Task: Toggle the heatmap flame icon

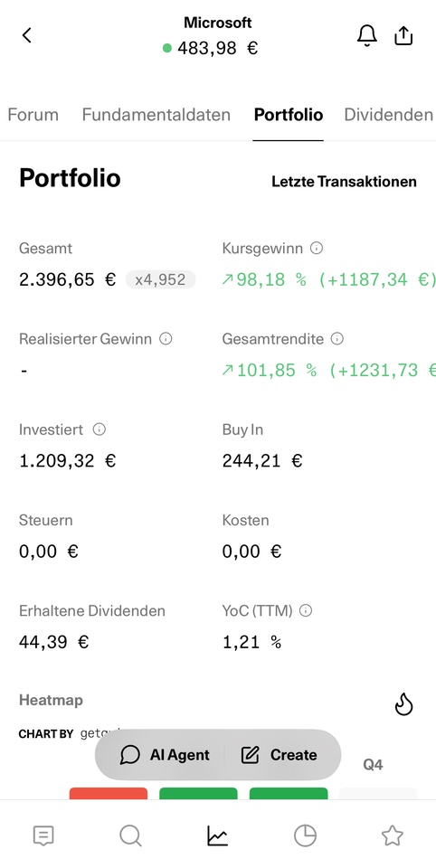Action: [403, 704]
